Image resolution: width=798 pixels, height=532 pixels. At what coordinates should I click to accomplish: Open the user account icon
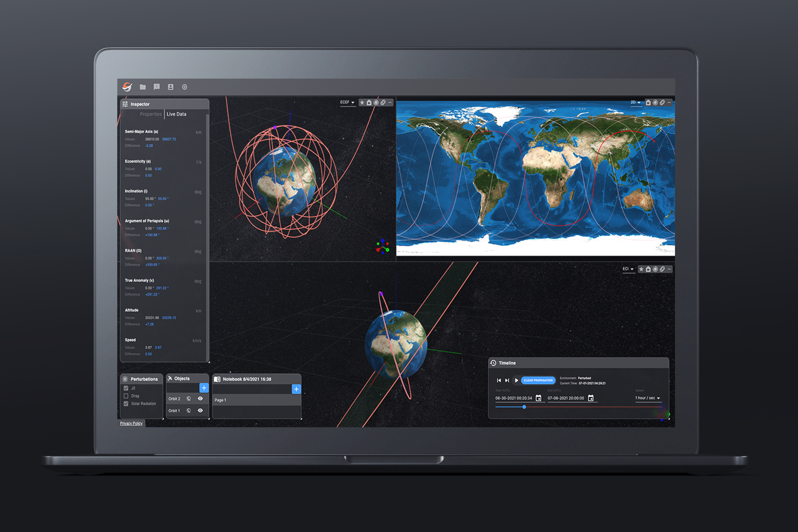[x=170, y=87]
